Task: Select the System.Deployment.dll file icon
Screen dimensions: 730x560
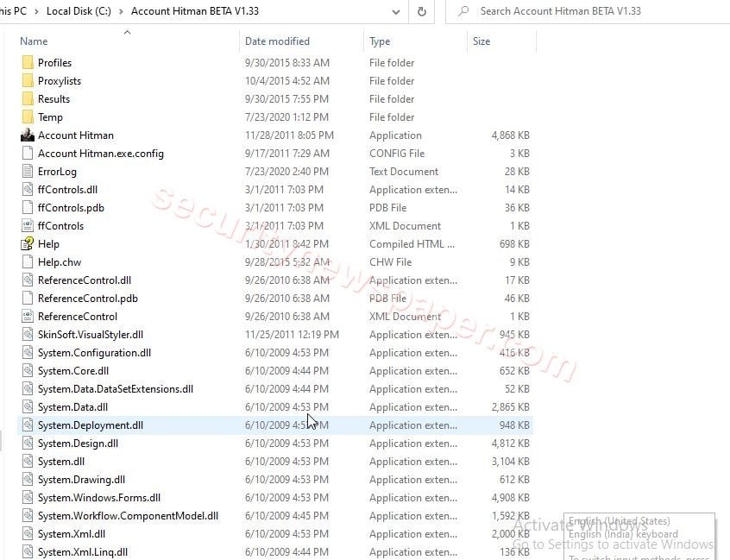Action: [x=28, y=425]
